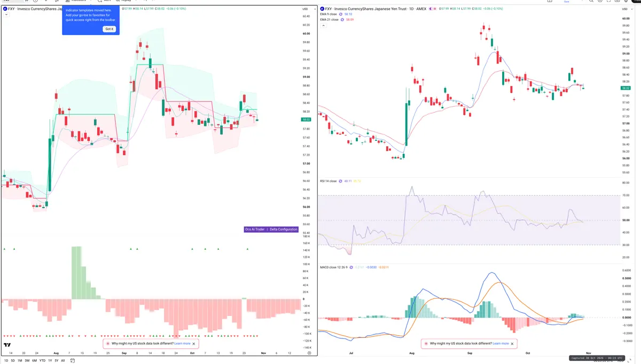
Task: Click current price label 58.02 on right chart
Action: [x=626, y=88]
